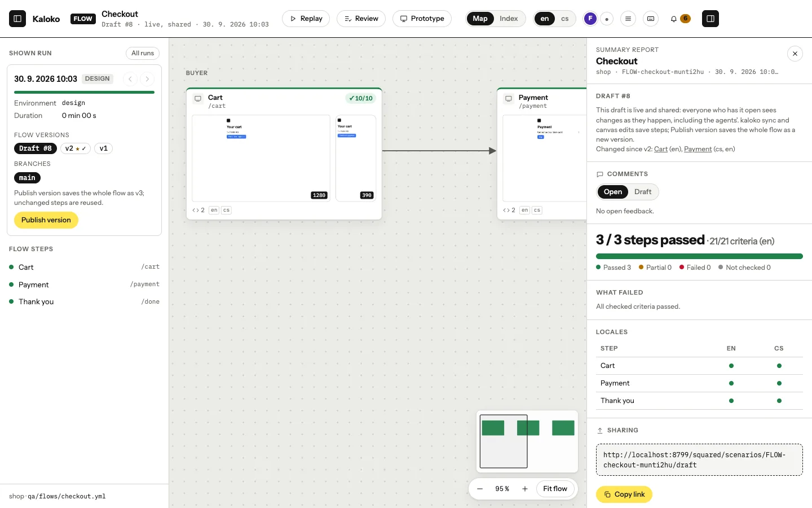This screenshot has width=812, height=508.
Task: Switch canvas view to Map
Action: tap(480, 19)
